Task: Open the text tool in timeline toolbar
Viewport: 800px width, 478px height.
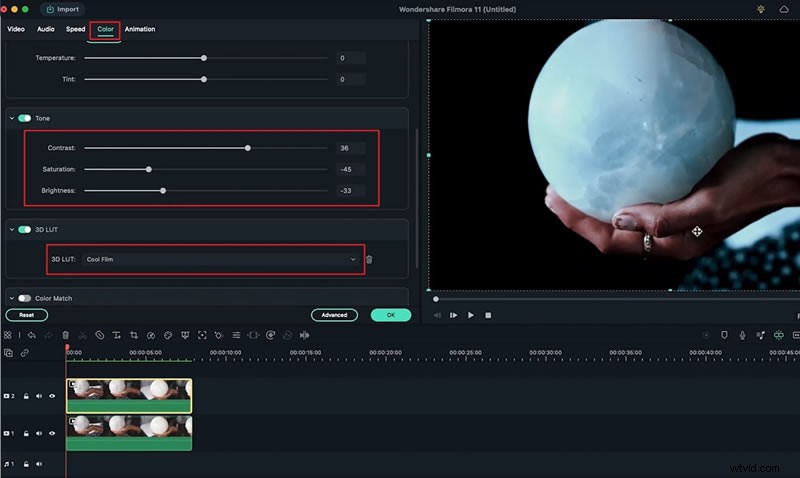Action: tap(116, 335)
